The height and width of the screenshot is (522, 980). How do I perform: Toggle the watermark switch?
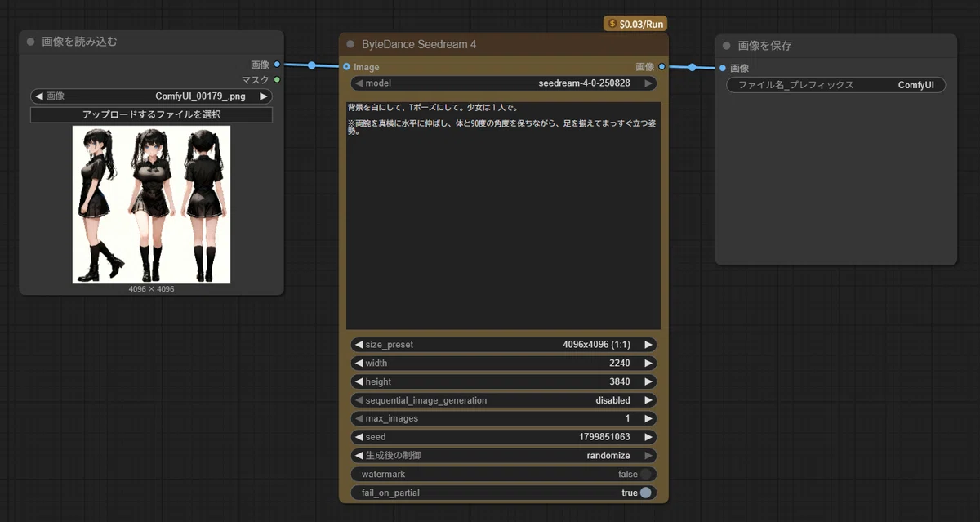click(646, 474)
